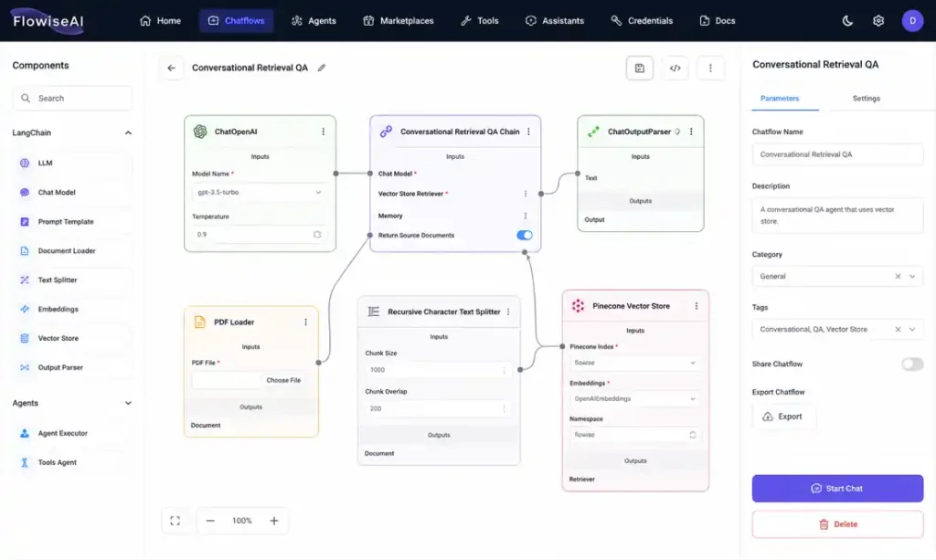This screenshot has height=560, width=936.
Task: Save the chatflow with disk icon
Action: 639,68
